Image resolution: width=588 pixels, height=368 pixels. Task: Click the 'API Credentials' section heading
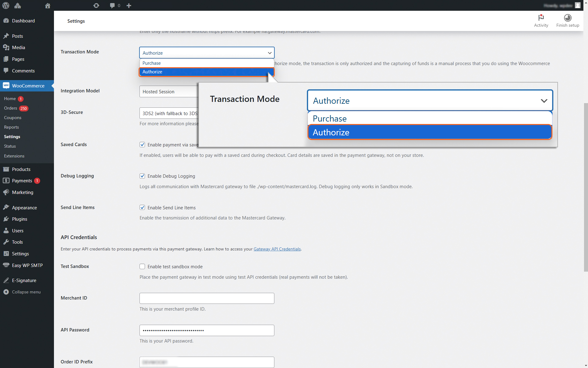[79, 237]
